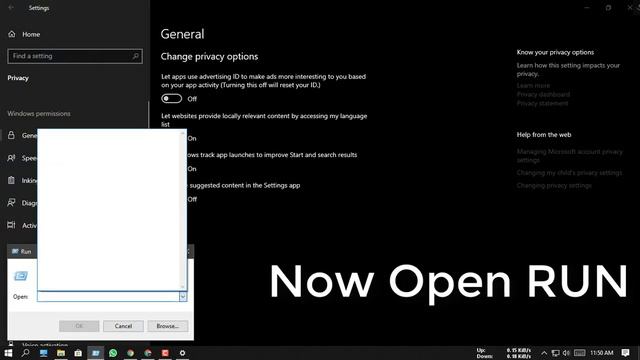Open Changing my child's privacy settings link
Screen dimensions: 640x360
pos(569,173)
